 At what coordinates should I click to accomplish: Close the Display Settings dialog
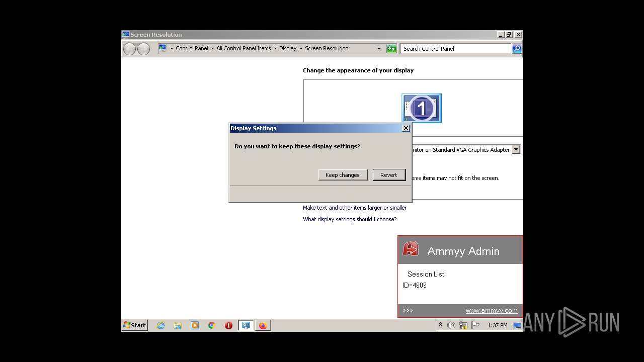[x=406, y=128]
